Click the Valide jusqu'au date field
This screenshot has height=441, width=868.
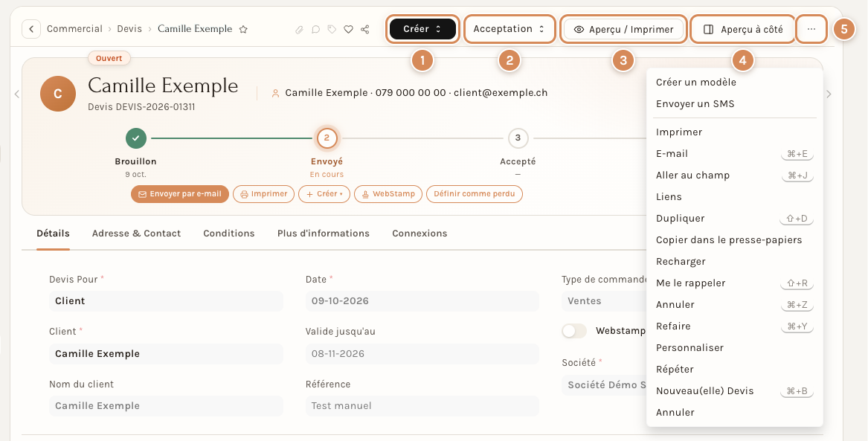click(422, 353)
